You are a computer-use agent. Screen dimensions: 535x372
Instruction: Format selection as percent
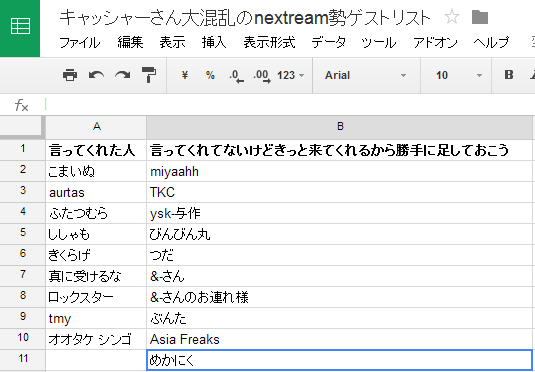(210, 75)
